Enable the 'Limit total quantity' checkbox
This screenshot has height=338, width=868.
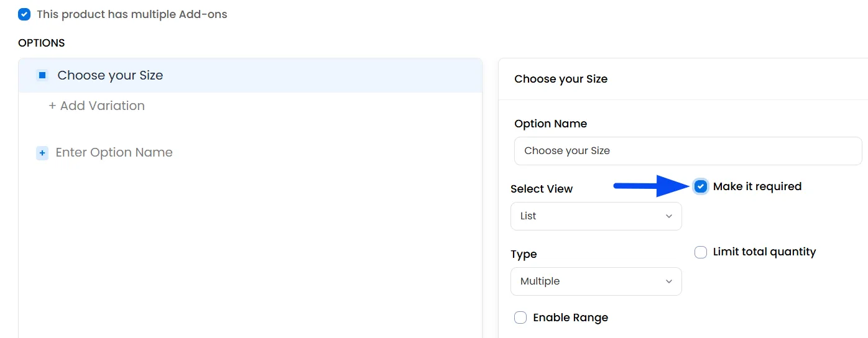point(701,252)
